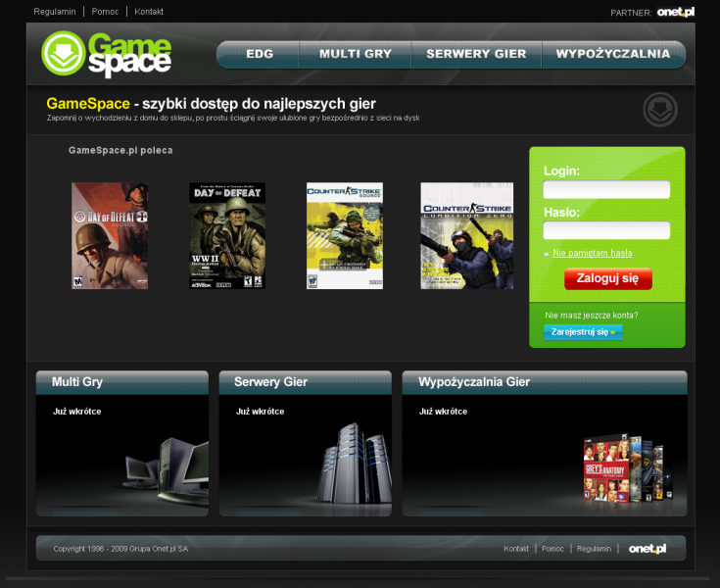The height and width of the screenshot is (588, 720).
Task: Click the round download emblem beside the headline
Action: [660, 110]
